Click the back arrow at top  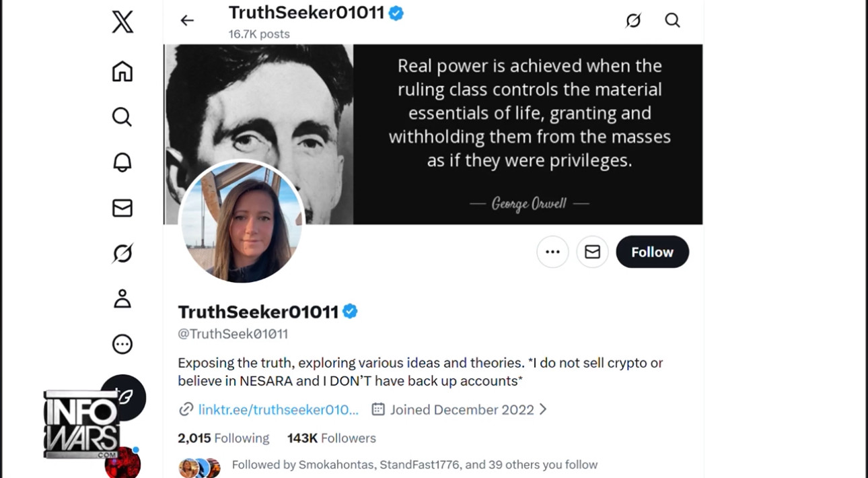click(187, 20)
